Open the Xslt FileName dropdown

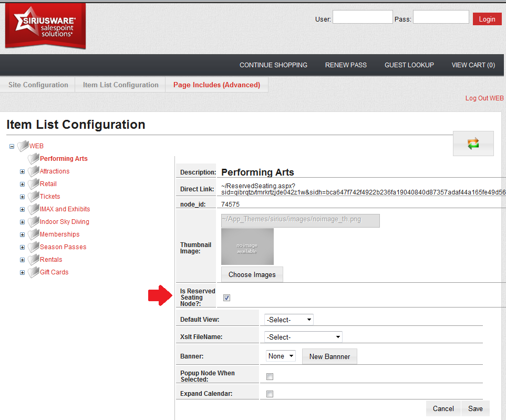click(x=304, y=337)
